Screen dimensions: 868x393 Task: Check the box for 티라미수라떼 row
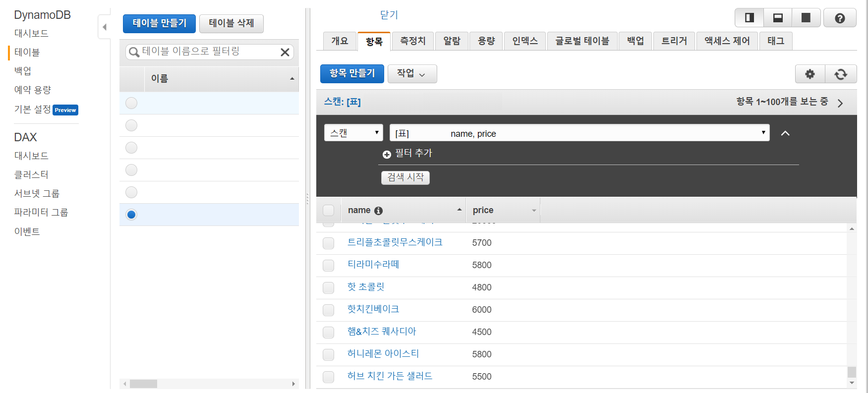point(328,265)
